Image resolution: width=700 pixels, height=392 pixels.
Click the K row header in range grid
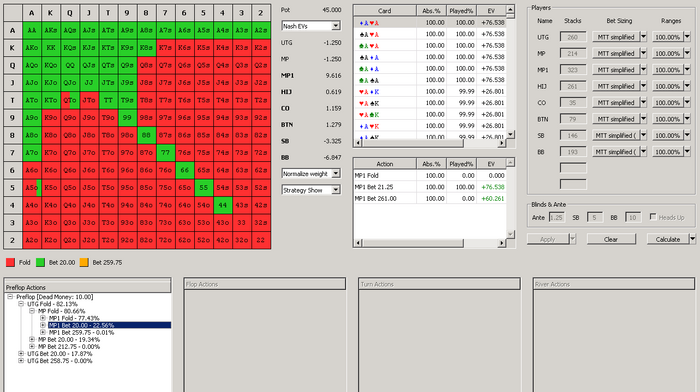12,48
